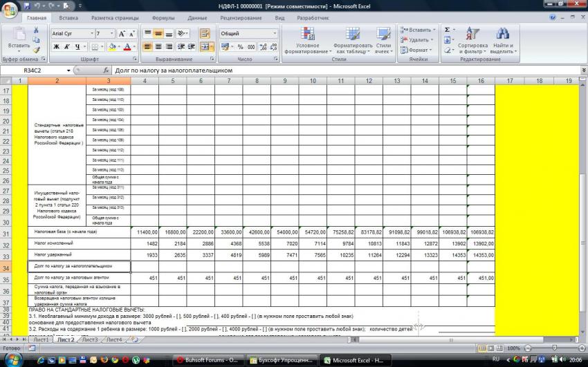Open Find and Select binoculars
Image resolution: width=588 pixels, height=367 pixels.
503,41
